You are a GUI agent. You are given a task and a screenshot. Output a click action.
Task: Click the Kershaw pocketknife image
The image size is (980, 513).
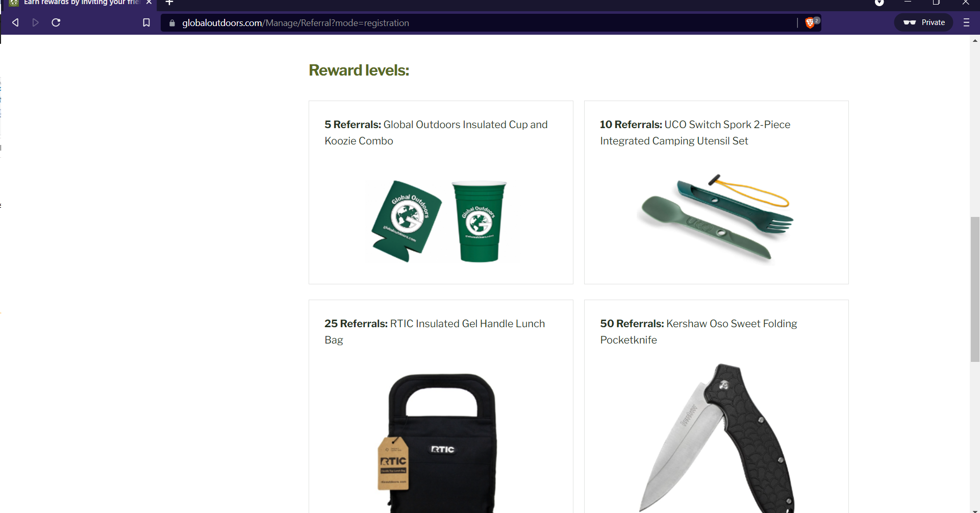click(717, 438)
